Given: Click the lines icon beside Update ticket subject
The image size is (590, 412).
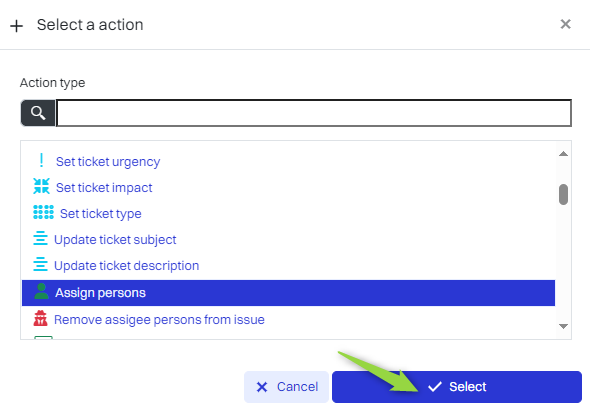Looking at the screenshot, I should (x=40, y=238).
